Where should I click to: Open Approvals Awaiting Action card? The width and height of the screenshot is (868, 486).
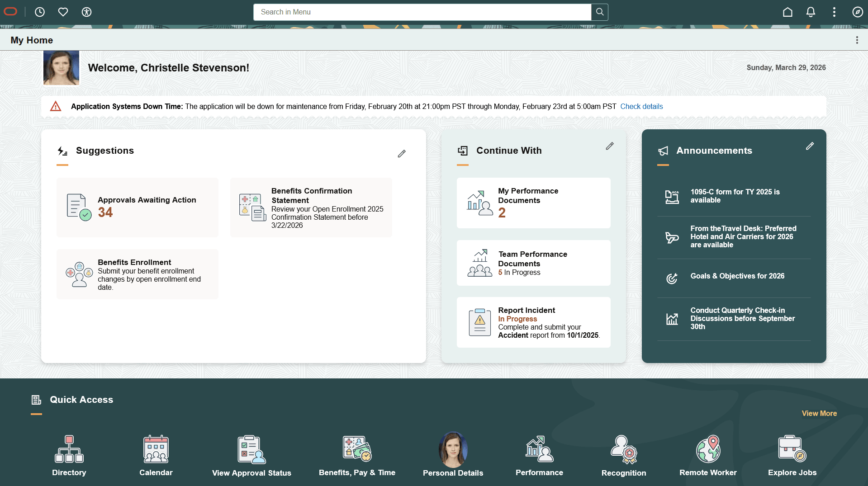(138, 208)
